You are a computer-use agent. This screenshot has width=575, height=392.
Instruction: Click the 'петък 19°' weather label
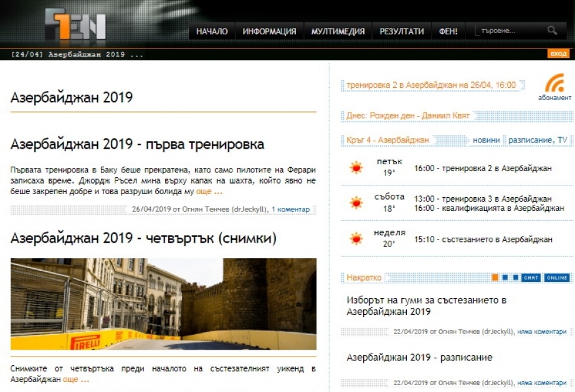(x=389, y=167)
